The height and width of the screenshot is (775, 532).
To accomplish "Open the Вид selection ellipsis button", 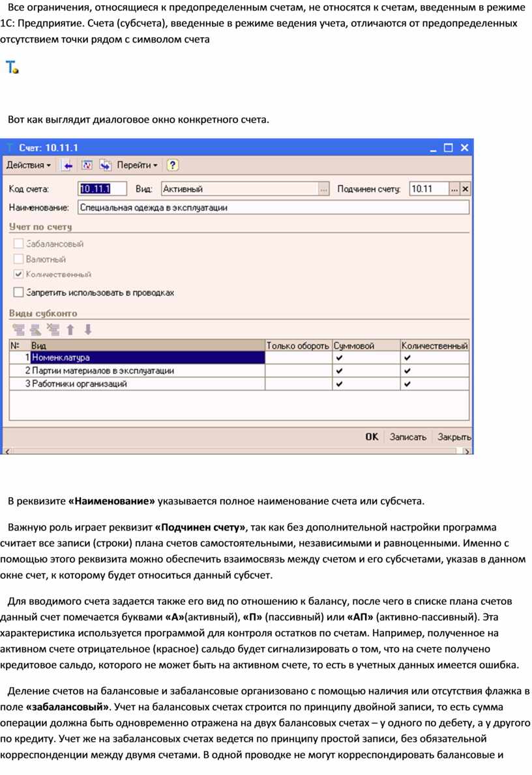I will [x=324, y=189].
